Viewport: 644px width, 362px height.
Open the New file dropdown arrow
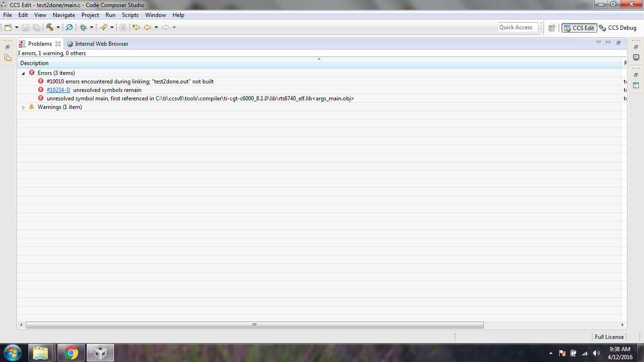(x=17, y=27)
